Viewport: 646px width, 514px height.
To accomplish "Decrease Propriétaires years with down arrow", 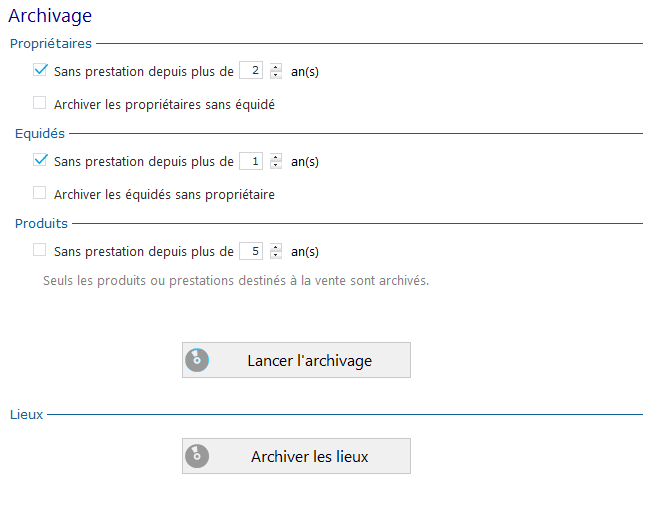I will [276, 75].
